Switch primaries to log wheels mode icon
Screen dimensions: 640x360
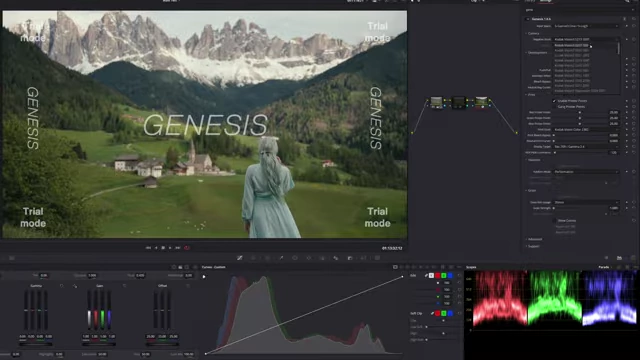(x=187, y=267)
